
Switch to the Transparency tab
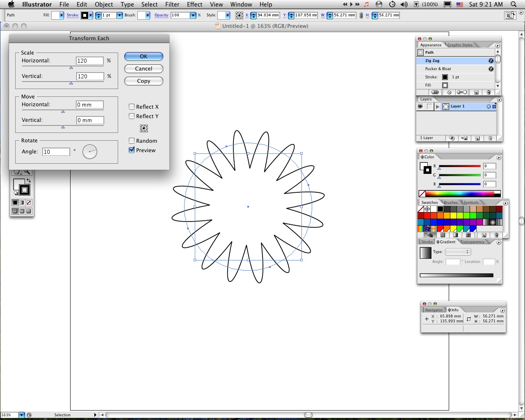click(472, 242)
